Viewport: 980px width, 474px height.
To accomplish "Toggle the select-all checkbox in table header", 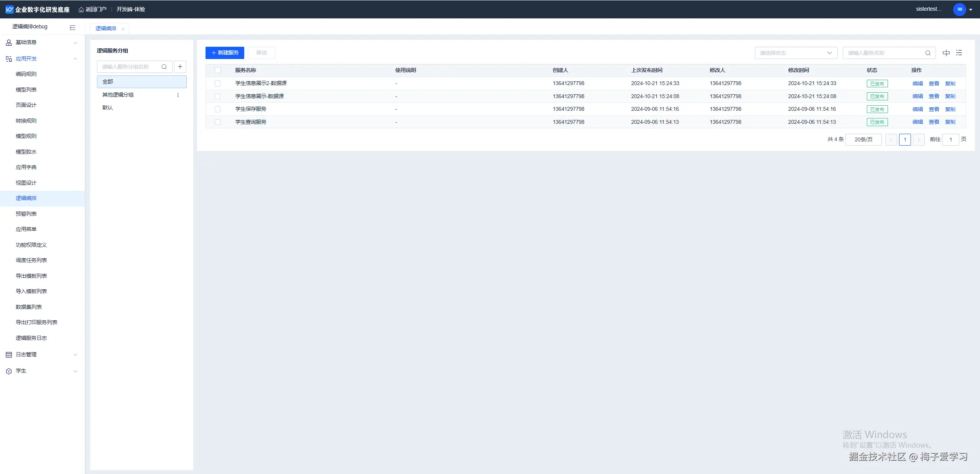I will click(x=218, y=70).
